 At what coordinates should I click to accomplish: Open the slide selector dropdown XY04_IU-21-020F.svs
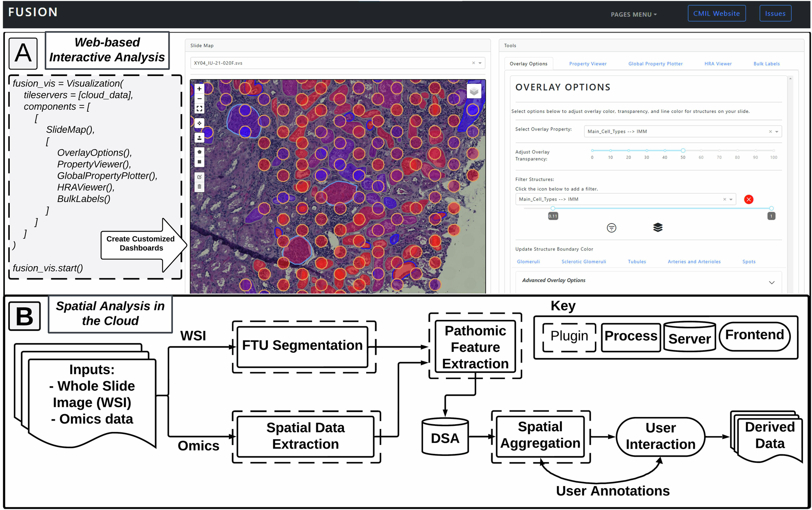tap(480, 63)
